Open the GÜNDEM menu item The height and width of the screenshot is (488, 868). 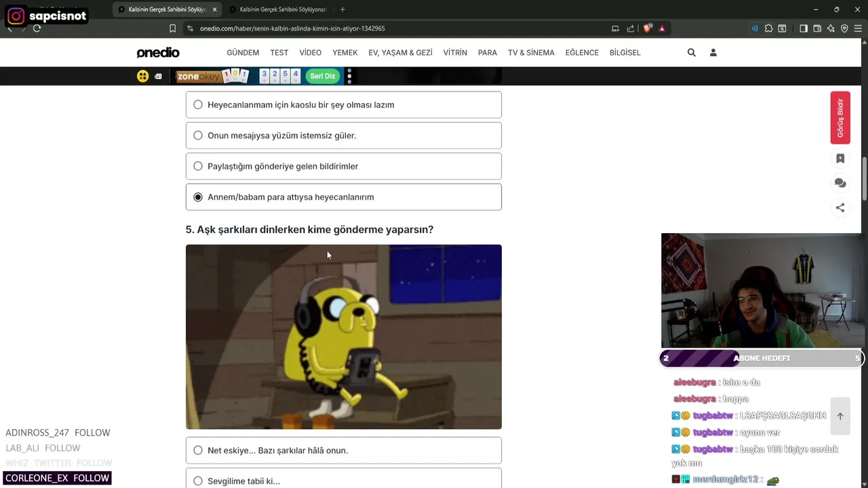pos(243,52)
